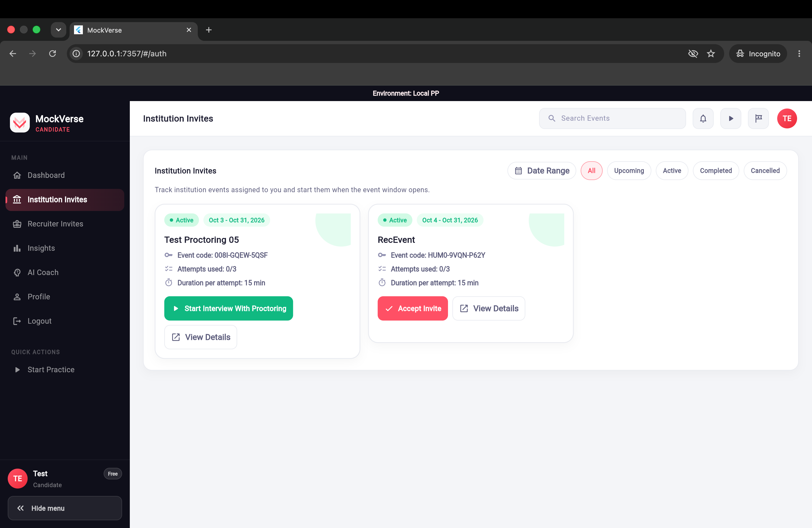This screenshot has height=528, width=812.
Task: Open the Date Range picker
Action: [x=541, y=171]
